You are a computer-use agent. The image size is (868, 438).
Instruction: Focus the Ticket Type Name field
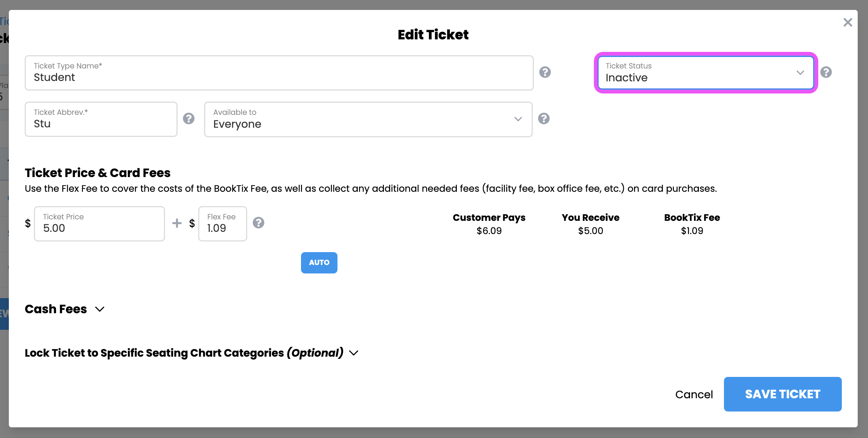point(279,73)
